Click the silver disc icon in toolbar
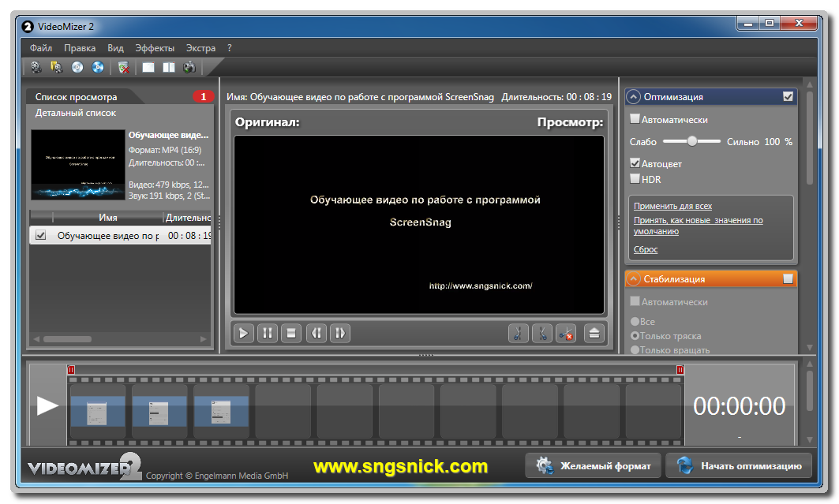The width and height of the screenshot is (839, 504). 77,67
